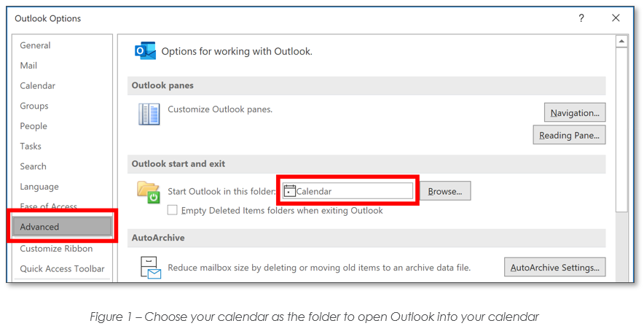Click the Start Outlook folder field
Screen dimensions: 644x326
click(x=347, y=191)
